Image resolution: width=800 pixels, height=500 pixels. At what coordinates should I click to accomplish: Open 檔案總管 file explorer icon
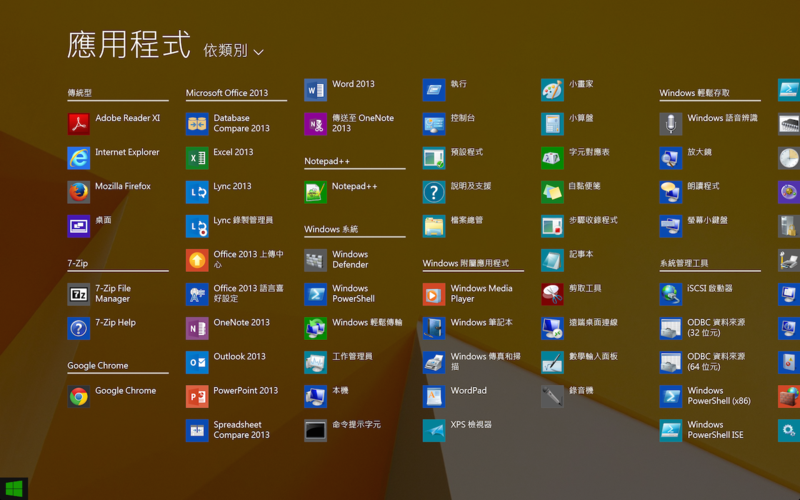pyautogui.click(x=434, y=227)
